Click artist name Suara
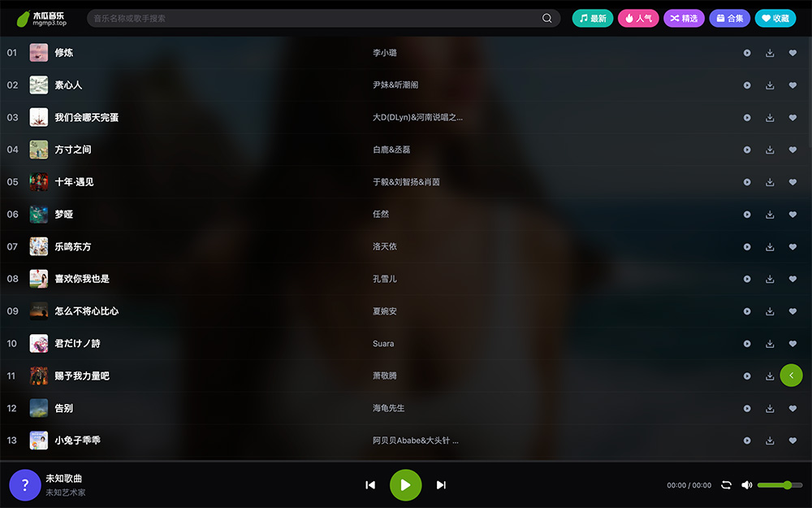The width and height of the screenshot is (812, 508). pos(383,344)
